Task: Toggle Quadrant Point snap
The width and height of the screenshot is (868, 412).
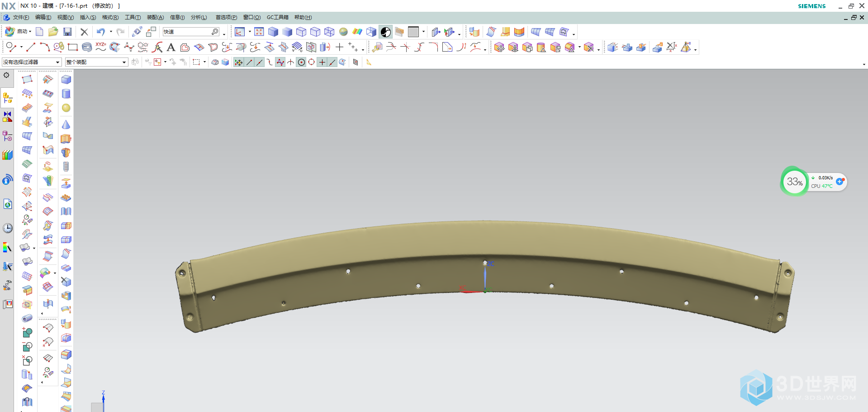Action: pyautogui.click(x=312, y=62)
